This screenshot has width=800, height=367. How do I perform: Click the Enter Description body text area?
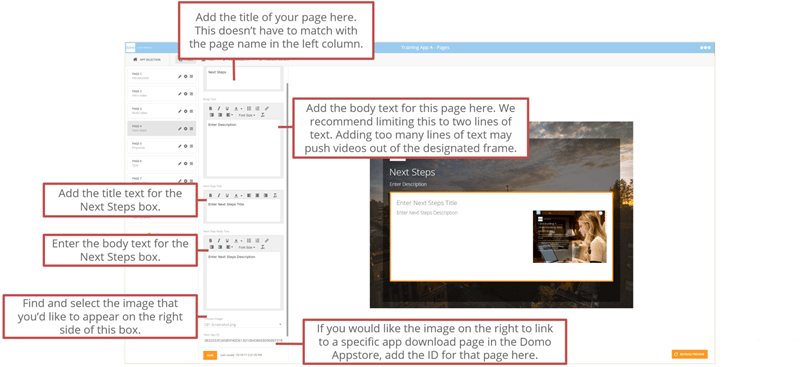click(243, 148)
